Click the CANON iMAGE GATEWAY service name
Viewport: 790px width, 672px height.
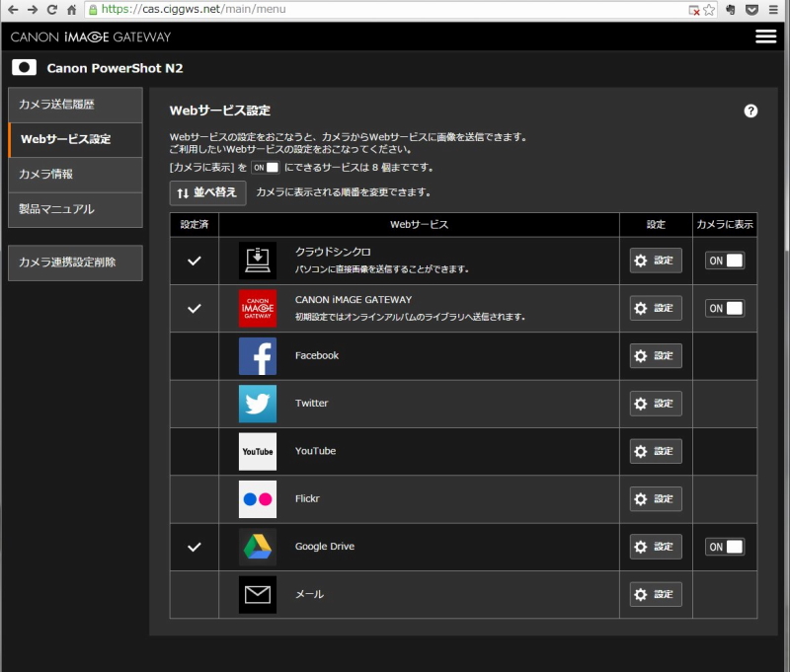[x=354, y=300]
